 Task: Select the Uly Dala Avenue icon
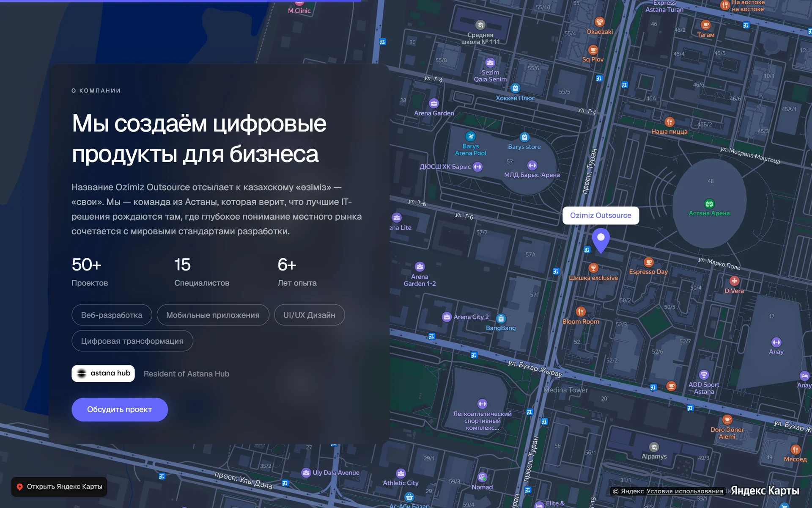point(306,472)
